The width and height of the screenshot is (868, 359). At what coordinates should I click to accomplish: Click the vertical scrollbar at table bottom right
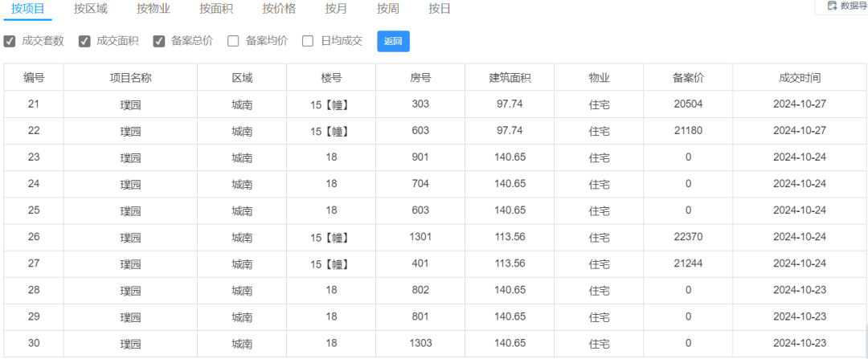click(866, 342)
